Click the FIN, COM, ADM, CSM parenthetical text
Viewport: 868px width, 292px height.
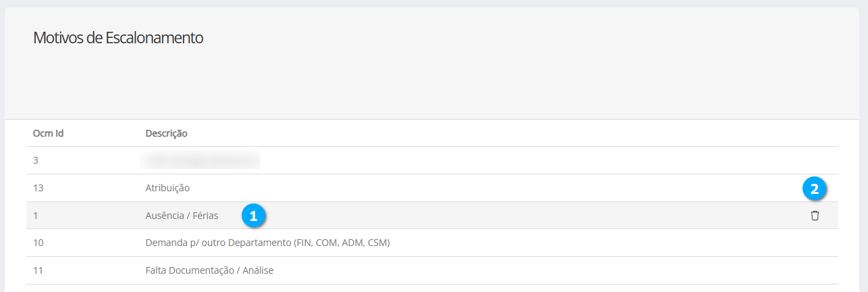[x=342, y=243]
